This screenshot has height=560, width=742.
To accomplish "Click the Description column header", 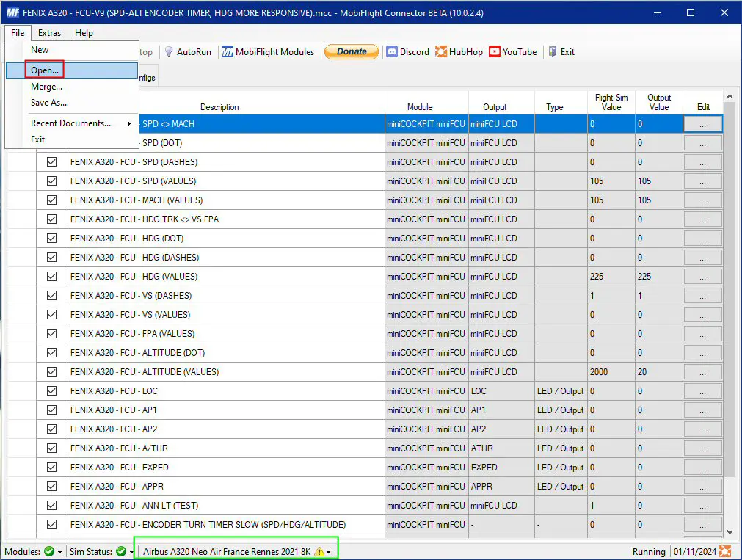I will click(219, 107).
